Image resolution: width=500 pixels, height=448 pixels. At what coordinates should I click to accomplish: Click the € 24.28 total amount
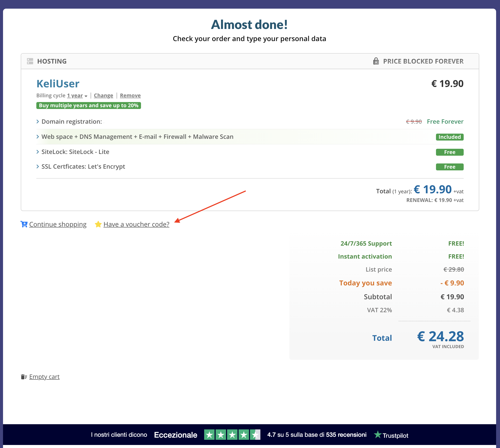441,336
